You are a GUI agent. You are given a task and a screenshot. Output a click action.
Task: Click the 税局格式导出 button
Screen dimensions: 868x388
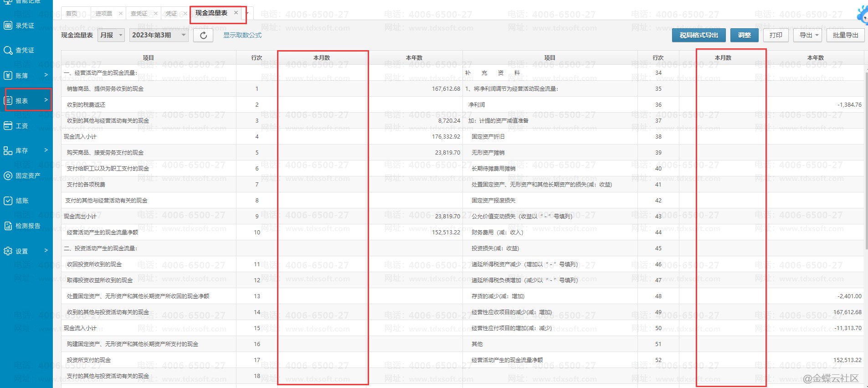(699, 35)
